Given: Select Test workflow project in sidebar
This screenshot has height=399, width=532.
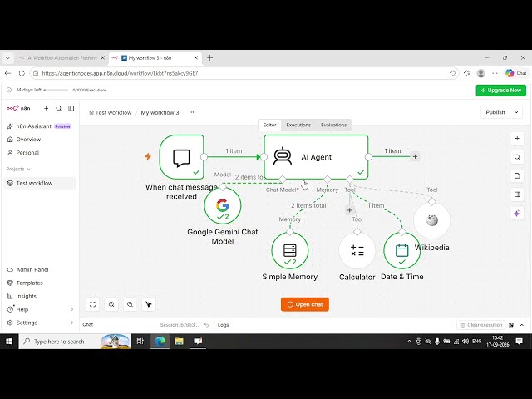Looking at the screenshot, I should pos(40,183).
